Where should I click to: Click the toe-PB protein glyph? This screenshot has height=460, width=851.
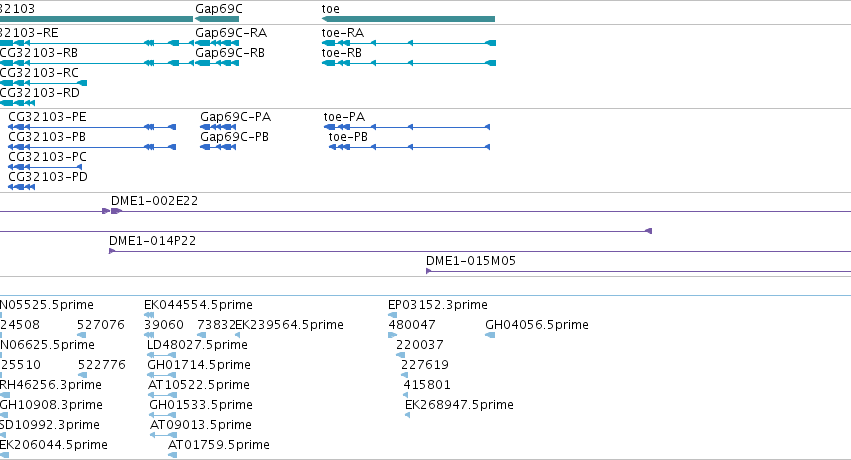[x=409, y=147]
